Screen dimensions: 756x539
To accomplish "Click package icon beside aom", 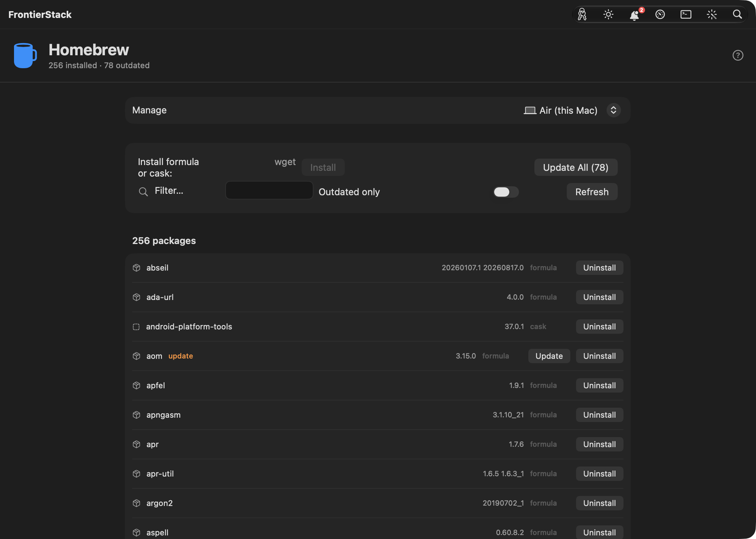I will pos(136,356).
